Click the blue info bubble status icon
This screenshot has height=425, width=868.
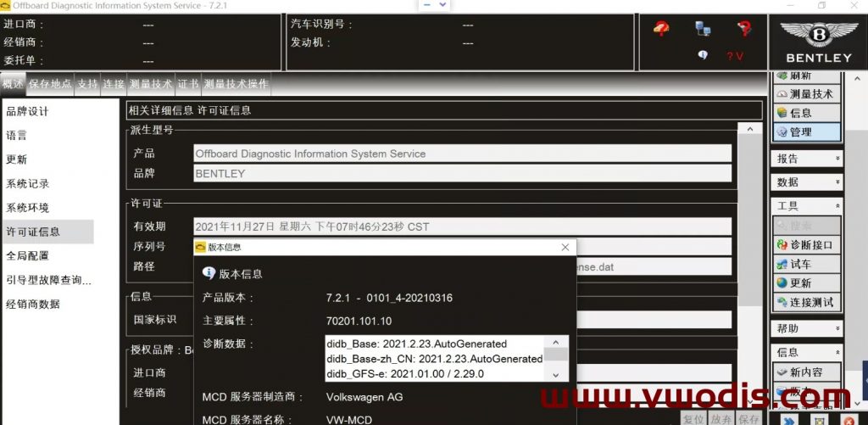pyautogui.click(x=703, y=55)
